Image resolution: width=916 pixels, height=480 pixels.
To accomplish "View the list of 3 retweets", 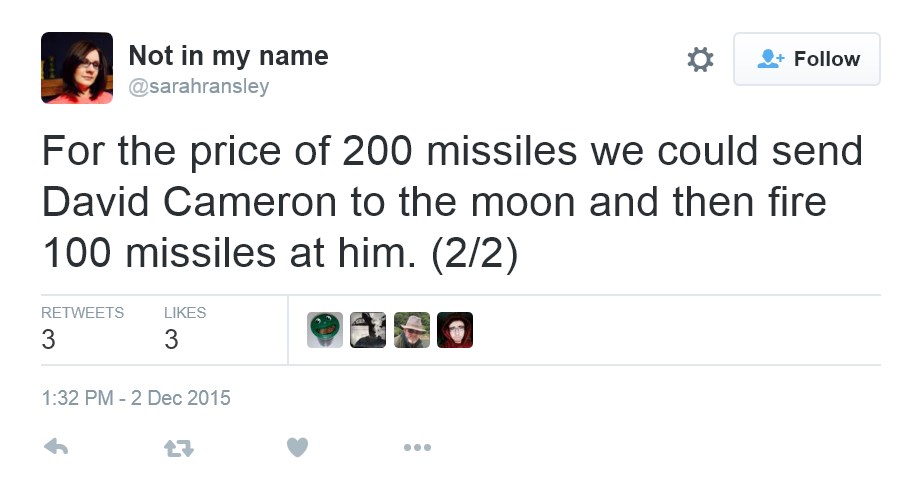I will tap(82, 329).
